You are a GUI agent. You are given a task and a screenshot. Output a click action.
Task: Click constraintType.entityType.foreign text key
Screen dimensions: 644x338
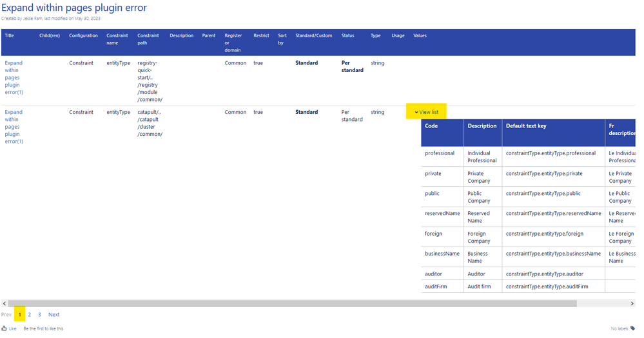545,234
